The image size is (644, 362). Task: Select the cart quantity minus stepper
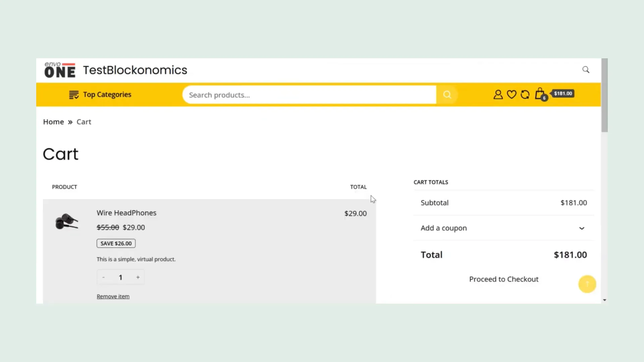pyautogui.click(x=104, y=277)
